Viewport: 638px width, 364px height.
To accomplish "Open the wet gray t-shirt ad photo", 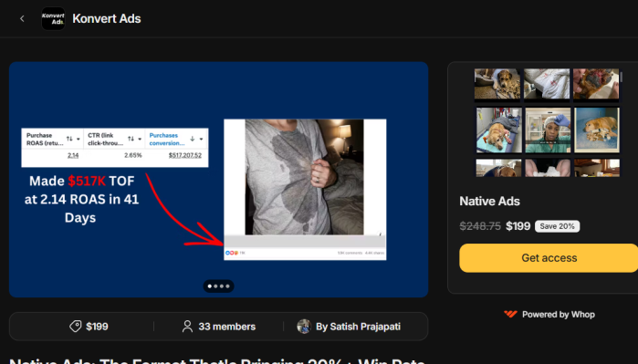I will click(304, 177).
